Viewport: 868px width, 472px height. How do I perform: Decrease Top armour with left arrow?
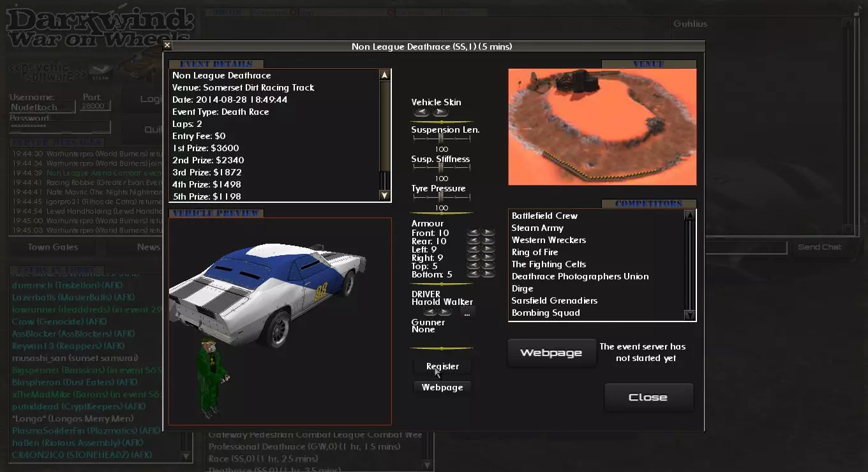click(474, 266)
